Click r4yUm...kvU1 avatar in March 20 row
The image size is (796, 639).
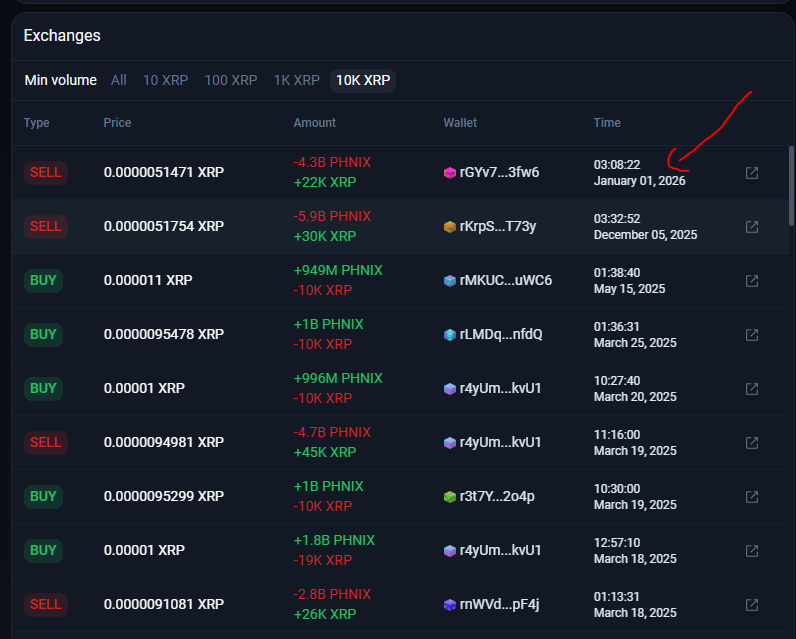coord(450,389)
